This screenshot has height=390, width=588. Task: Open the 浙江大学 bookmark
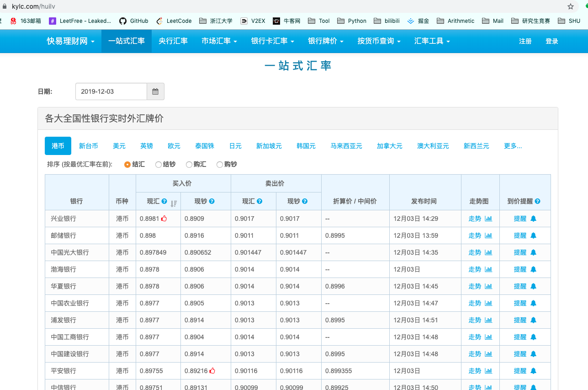[x=217, y=21]
